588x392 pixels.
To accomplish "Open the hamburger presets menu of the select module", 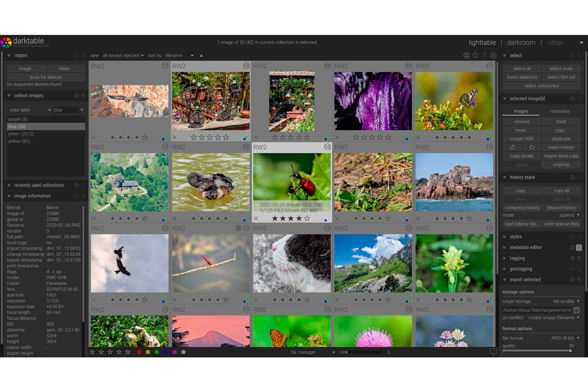I will click(579, 55).
